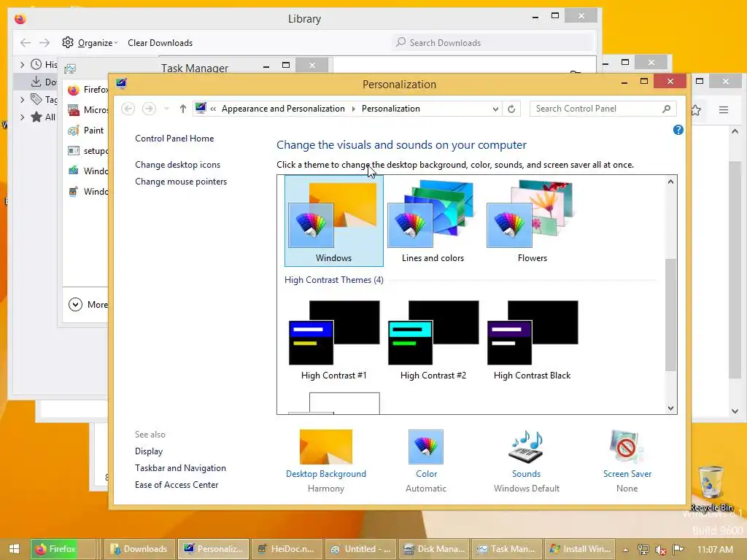747x560 pixels.
Task: Choose the High Contrast Black theme
Action: point(532,340)
